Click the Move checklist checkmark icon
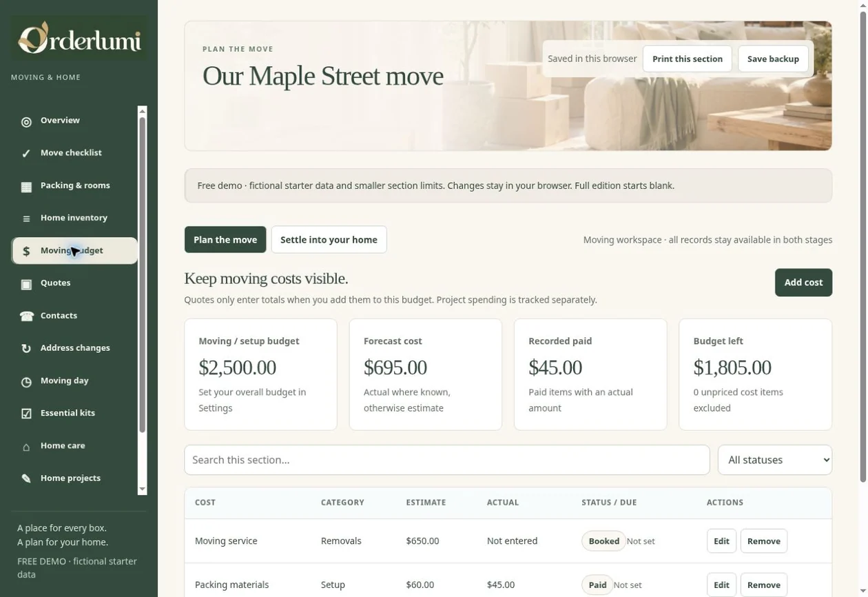868x597 pixels. (26, 154)
